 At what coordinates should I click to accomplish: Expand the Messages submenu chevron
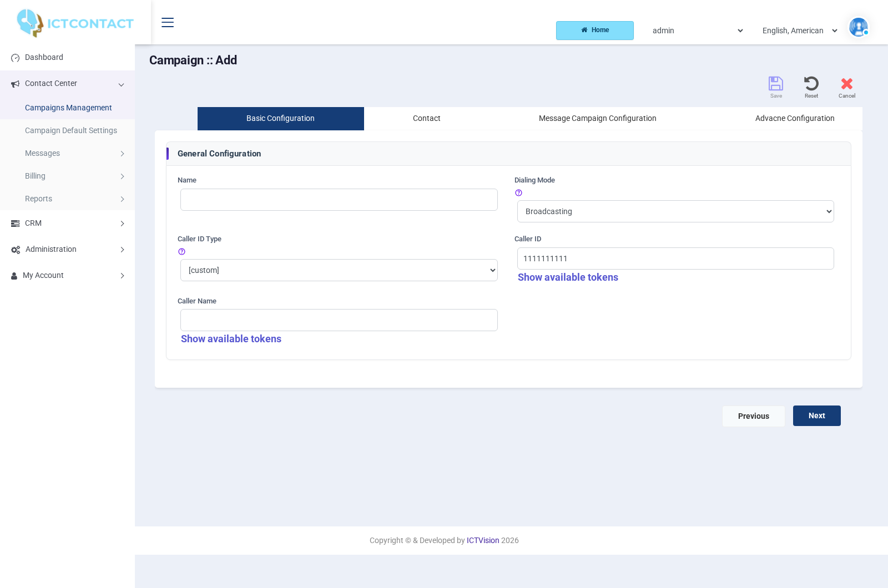point(122,154)
